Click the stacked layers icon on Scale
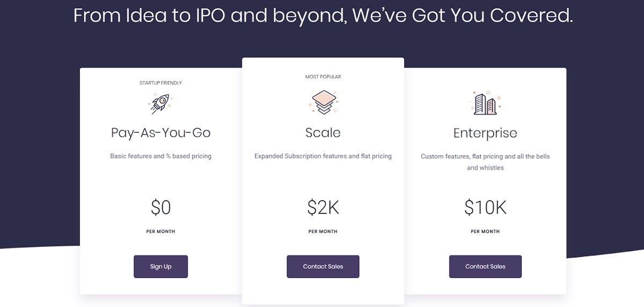The width and height of the screenshot is (644, 307). click(x=323, y=101)
